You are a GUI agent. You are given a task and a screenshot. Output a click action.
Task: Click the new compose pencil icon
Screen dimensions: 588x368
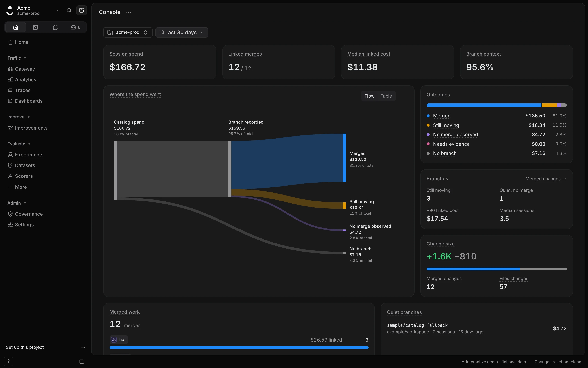tap(82, 10)
